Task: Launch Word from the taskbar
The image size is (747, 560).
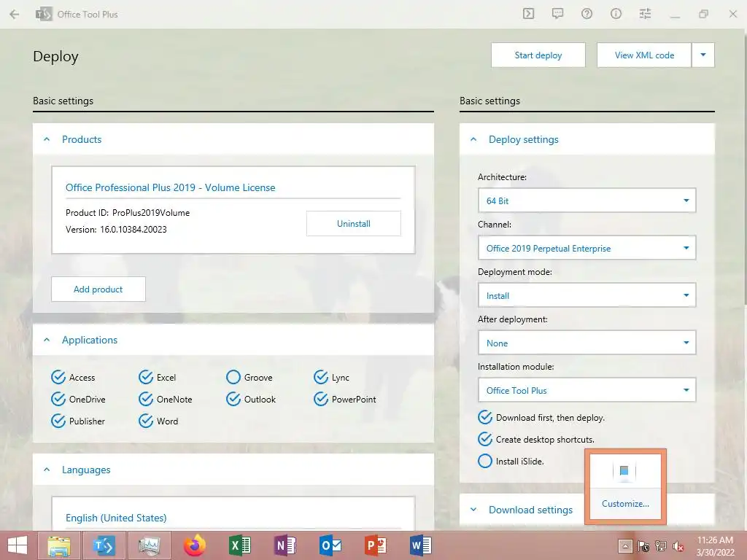Action: tap(421, 545)
